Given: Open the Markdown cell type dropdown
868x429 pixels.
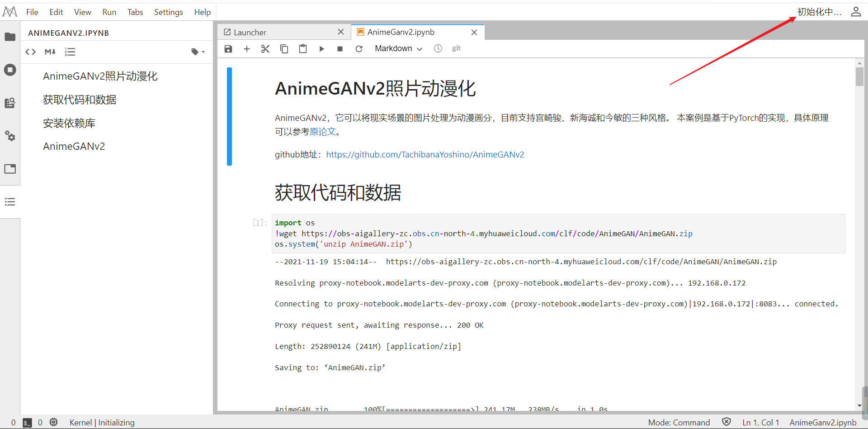Looking at the screenshot, I should (x=398, y=48).
